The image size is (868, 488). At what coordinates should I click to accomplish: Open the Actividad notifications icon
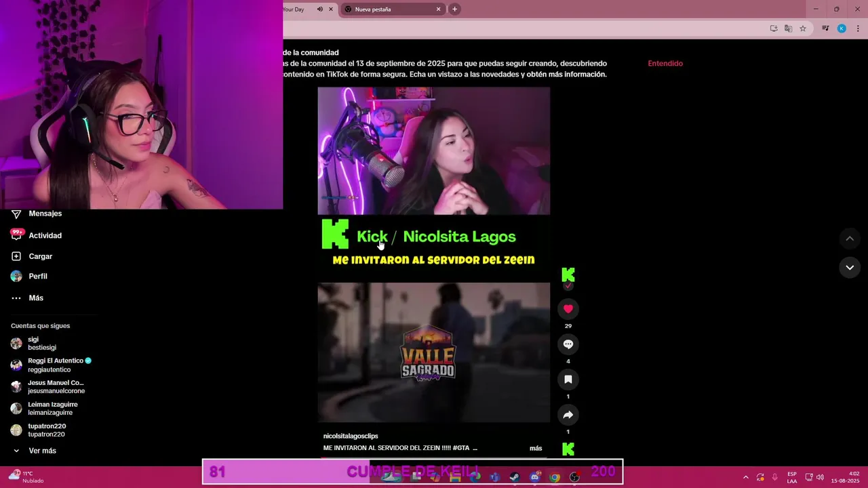(16, 235)
